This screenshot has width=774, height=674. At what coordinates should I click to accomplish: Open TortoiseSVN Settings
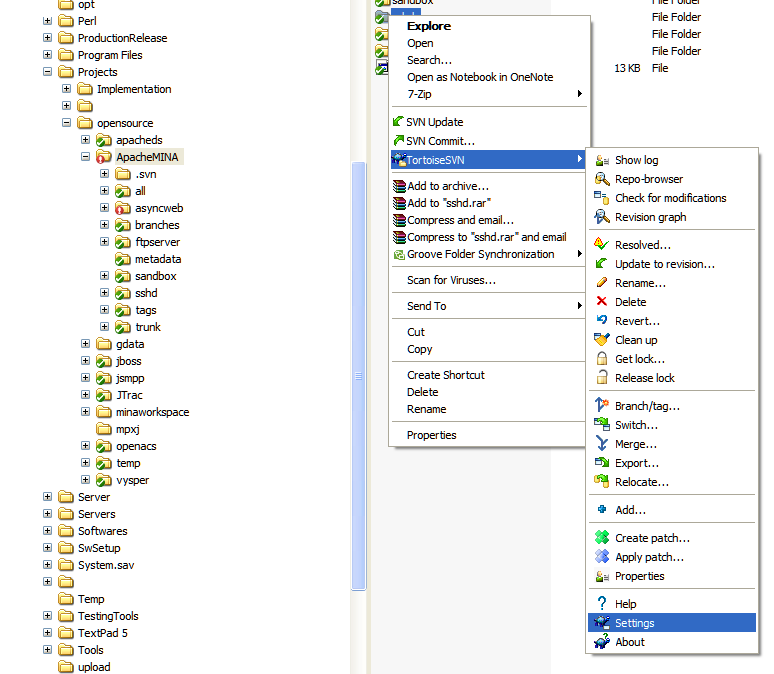point(635,623)
